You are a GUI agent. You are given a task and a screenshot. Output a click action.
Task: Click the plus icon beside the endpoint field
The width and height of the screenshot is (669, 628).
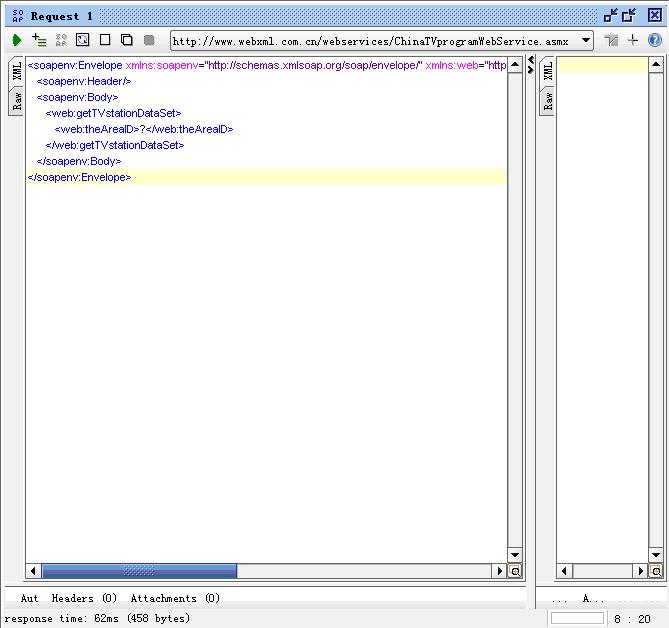pos(633,40)
